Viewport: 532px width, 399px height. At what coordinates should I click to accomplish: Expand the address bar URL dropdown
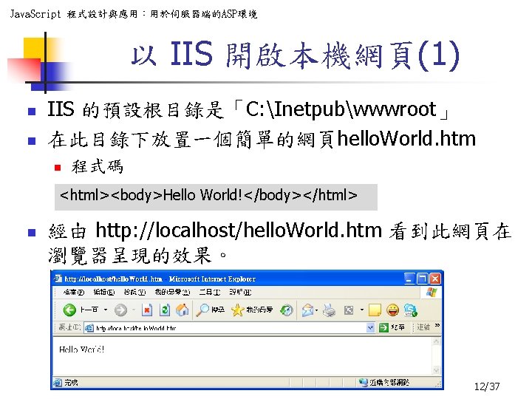point(370,328)
